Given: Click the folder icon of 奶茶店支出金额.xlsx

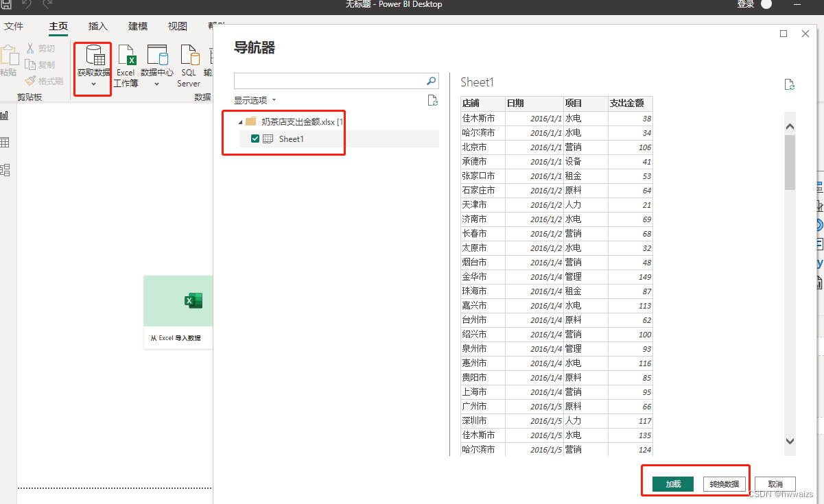Looking at the screenshot, I should [x=250, y=121].
